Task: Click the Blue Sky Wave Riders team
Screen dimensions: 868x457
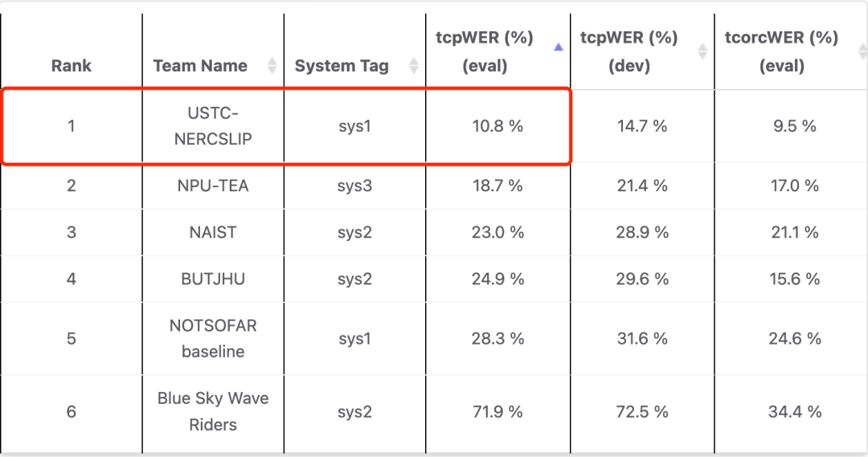Action: (213, 411)
